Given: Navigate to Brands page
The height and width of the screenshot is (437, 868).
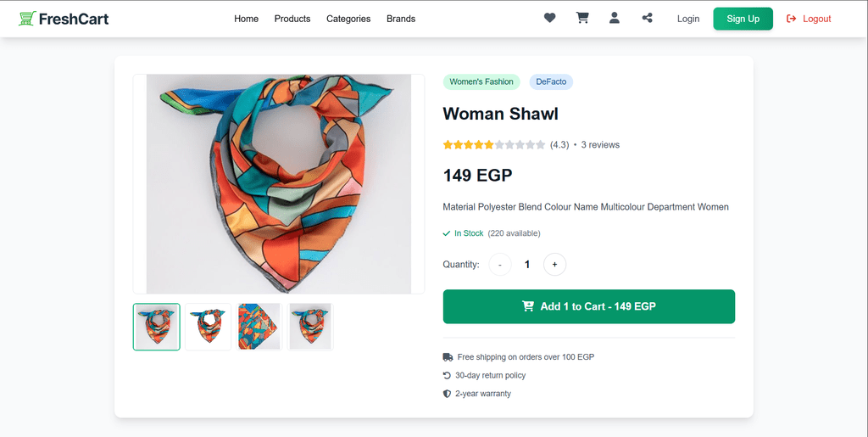Looking at the screenshot, I should click(401, 19).
